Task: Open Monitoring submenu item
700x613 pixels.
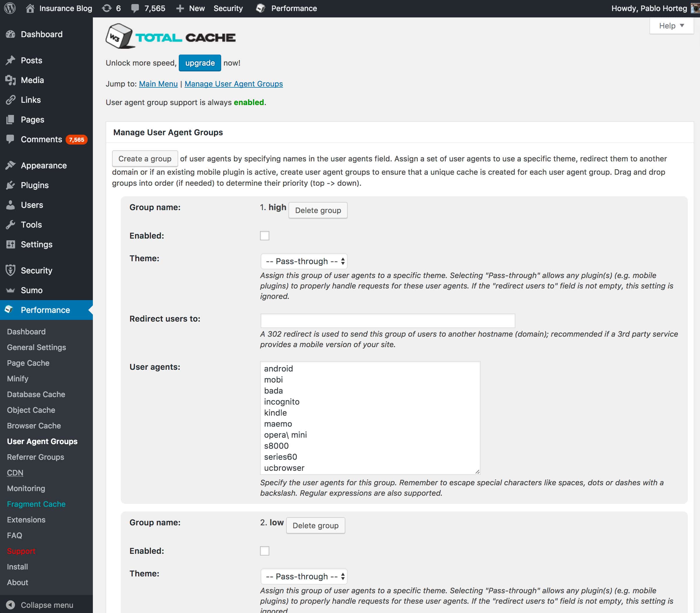Action: [26, 488]
